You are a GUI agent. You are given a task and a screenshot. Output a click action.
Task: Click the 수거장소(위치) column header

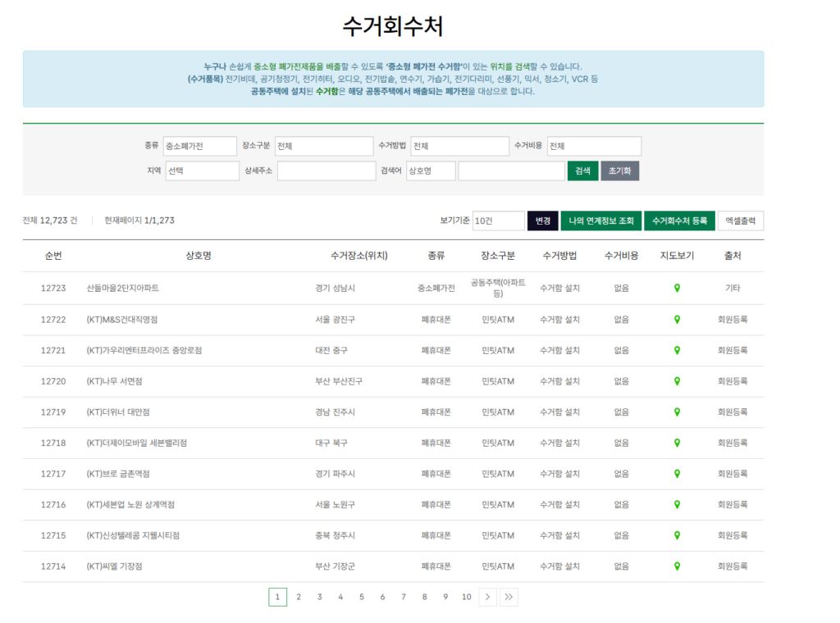coord(359,256)
